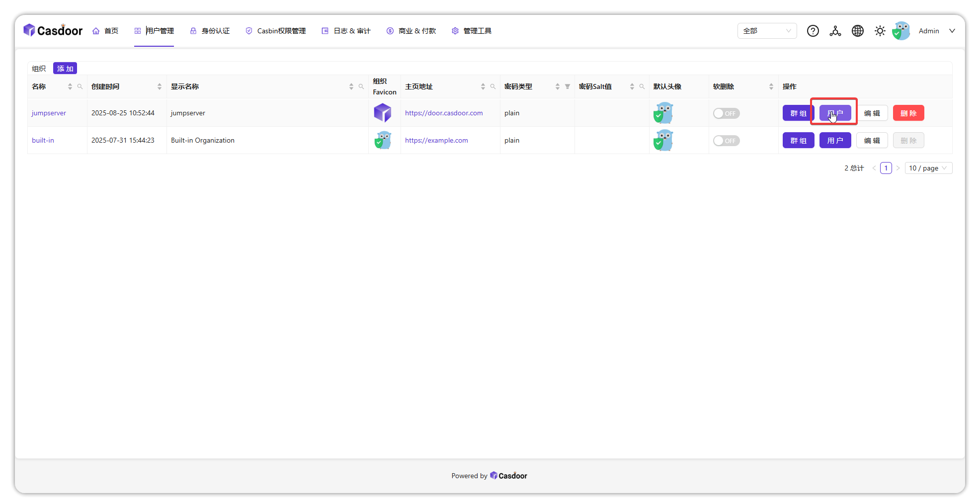
Task: Sort by 创建时间 column arrows
Action: click(160, 86)
